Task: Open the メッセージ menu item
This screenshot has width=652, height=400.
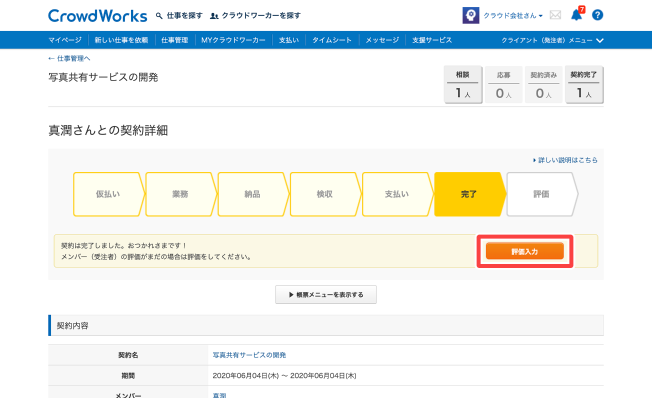Action: [x=383, y=39]
